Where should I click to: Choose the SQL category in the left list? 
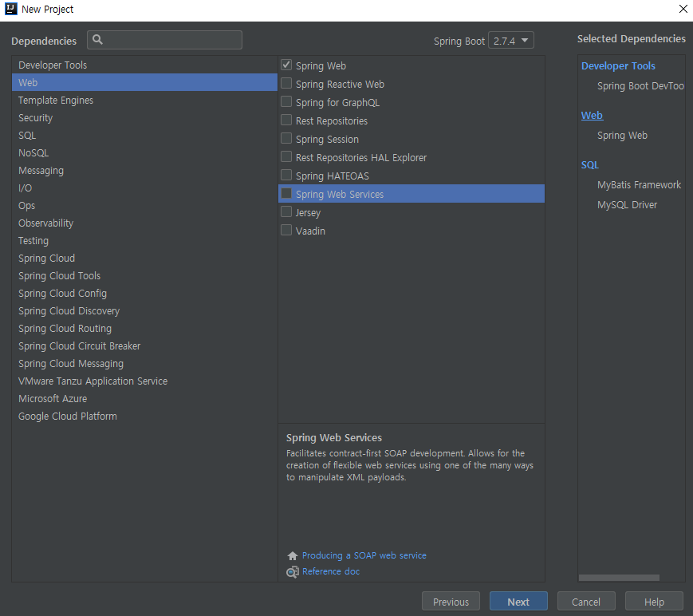pos(144,136)
